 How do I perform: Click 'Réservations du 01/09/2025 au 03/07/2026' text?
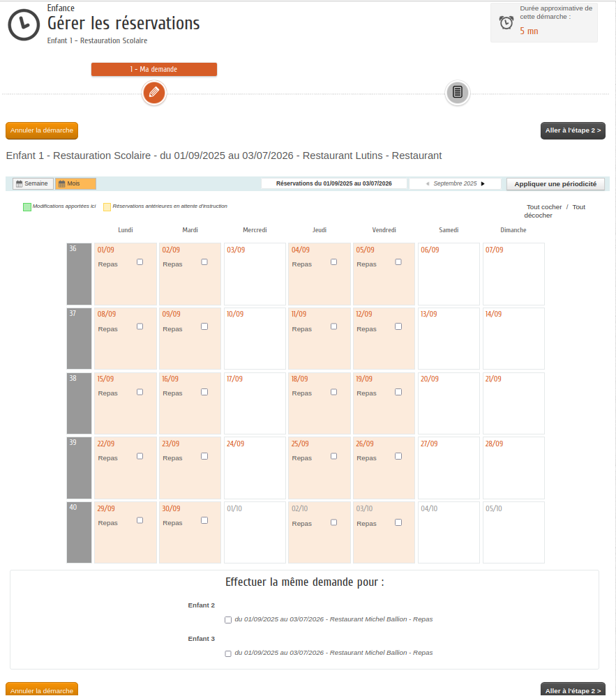click(x=334, y=183)
